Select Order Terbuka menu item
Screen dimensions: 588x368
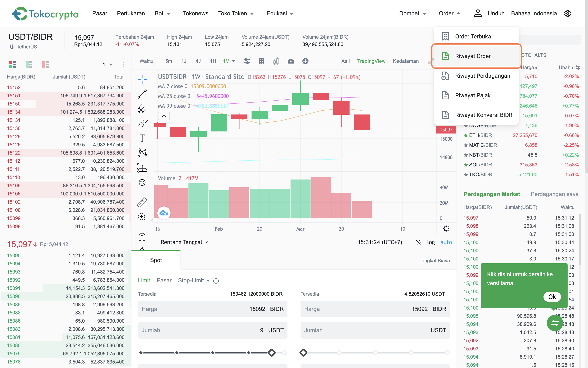pos(476,37)
